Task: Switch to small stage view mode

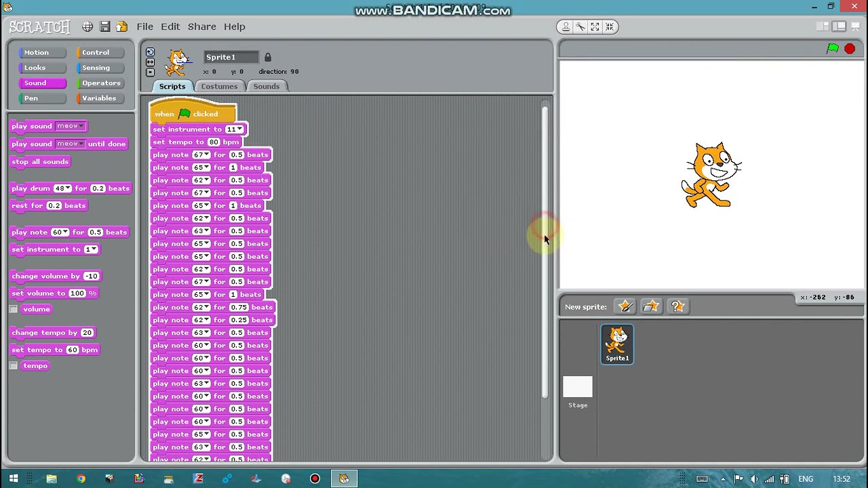Action: tap(822, 26)
